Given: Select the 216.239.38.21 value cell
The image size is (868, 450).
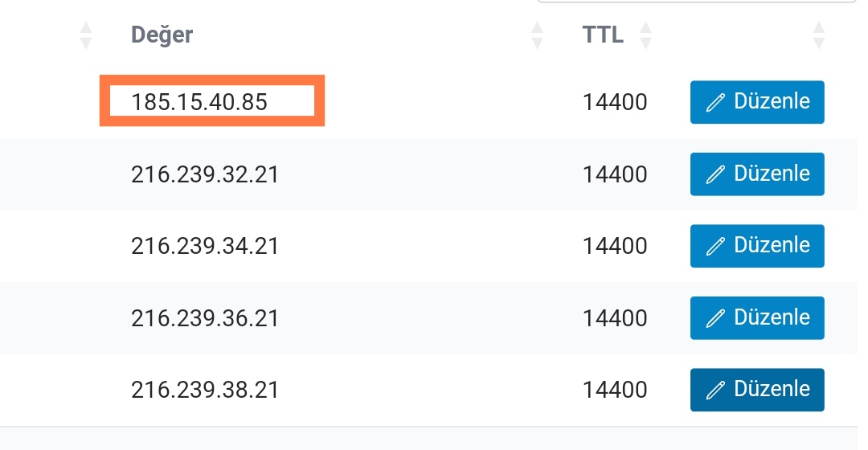Looking at the screenshot, I should (x=205, y=391).
